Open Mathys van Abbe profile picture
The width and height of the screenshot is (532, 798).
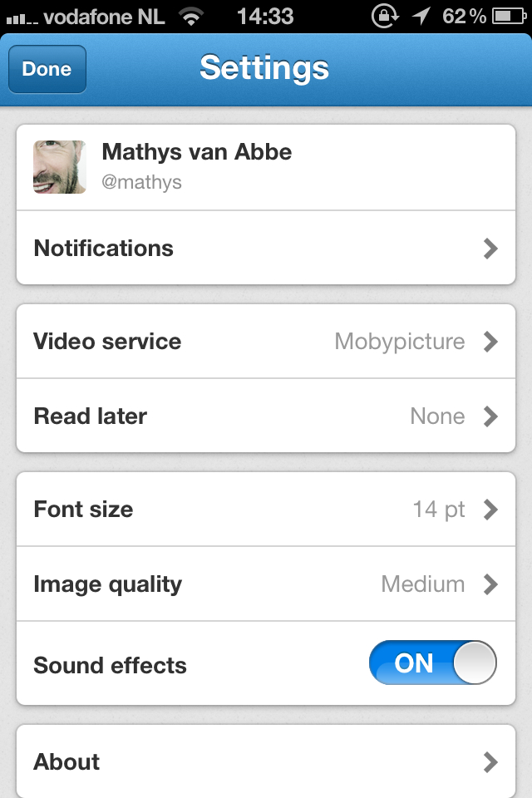pyautogui.click(x=60, y=167)
